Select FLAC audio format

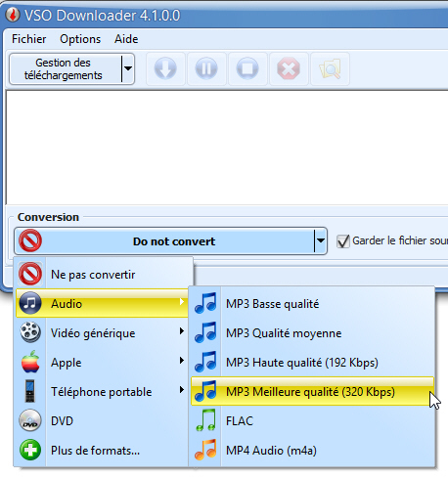point(312,420)
